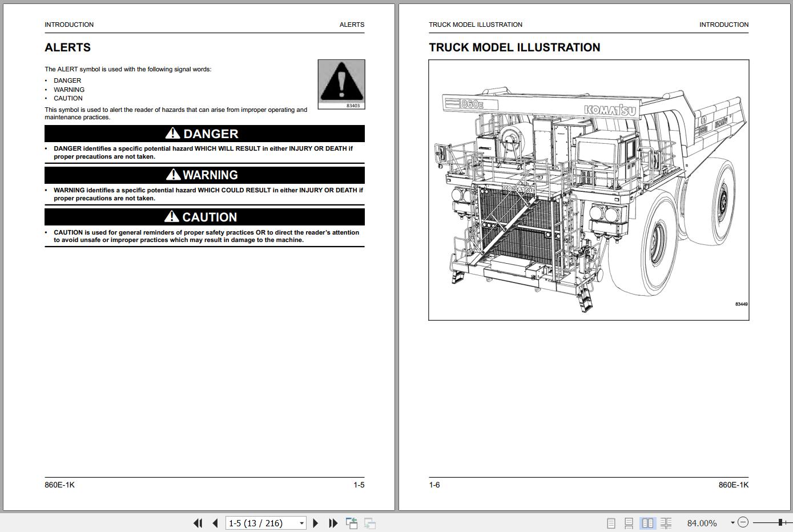Click the zoom out minus button
This screenshot has height=532, width=793.
(743, 522)
